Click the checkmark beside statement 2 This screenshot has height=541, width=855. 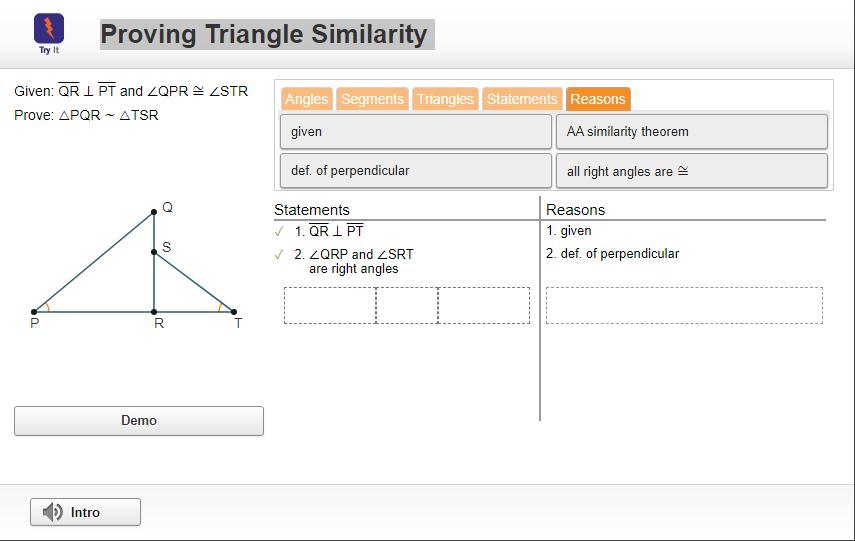tap(279, 255)
